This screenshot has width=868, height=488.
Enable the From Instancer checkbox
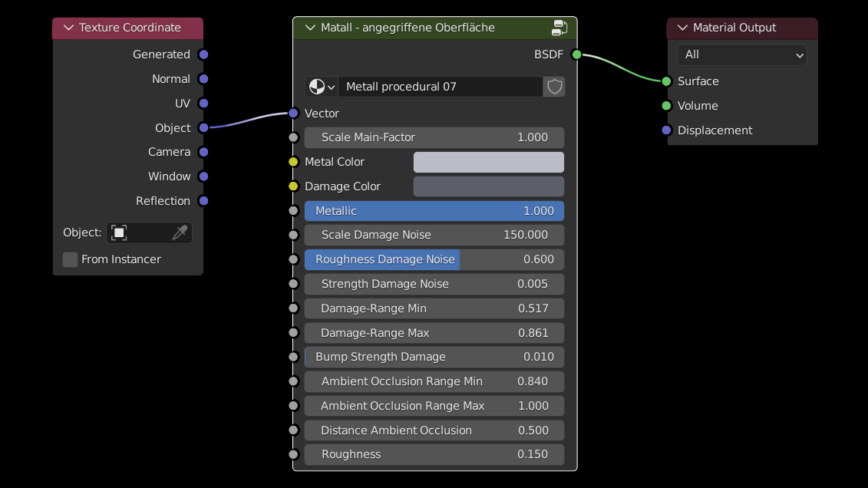(x=71, y=259)
